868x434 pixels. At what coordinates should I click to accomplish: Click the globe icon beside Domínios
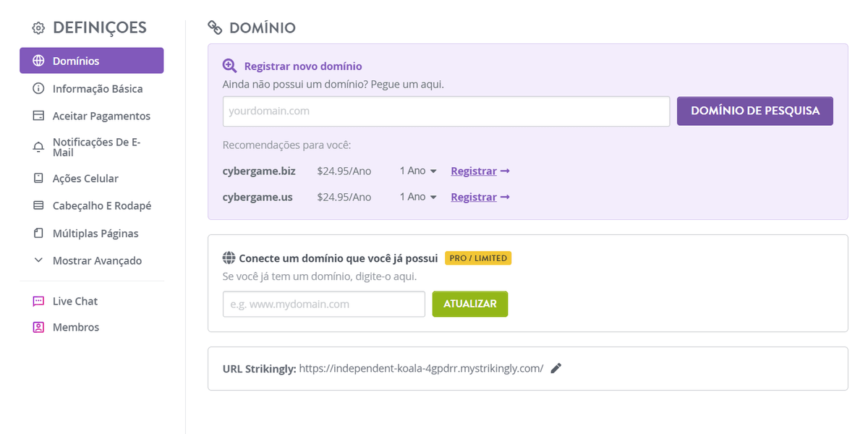(38, 61)
